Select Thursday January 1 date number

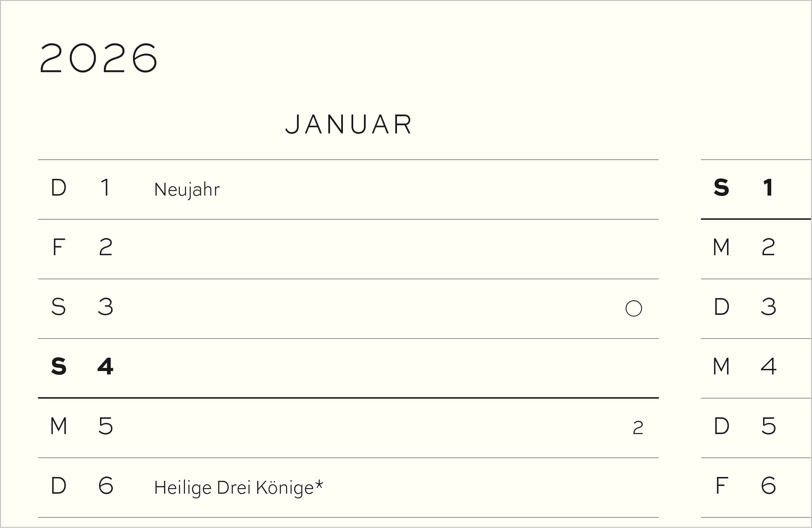pyautogui.click(x=105, y=188)
